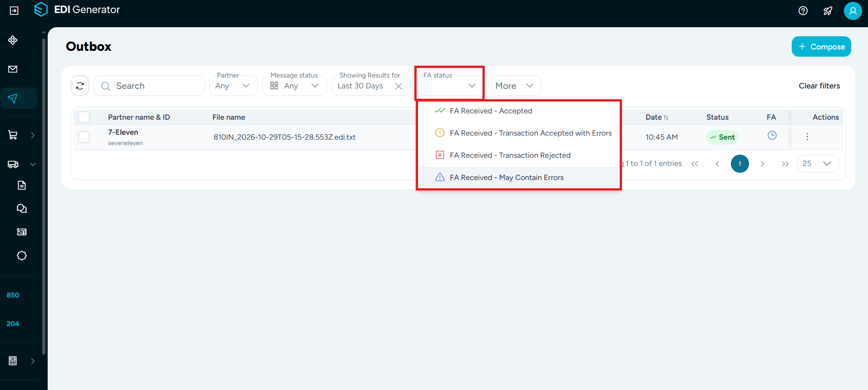Click the Search input field
This screenshot has width=868, height=390.
coord(149,86)
